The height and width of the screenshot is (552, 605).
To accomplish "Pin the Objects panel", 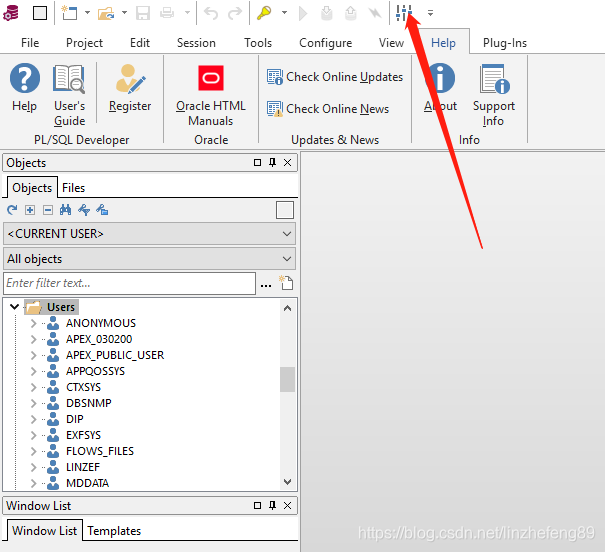I will pos(272,162).
